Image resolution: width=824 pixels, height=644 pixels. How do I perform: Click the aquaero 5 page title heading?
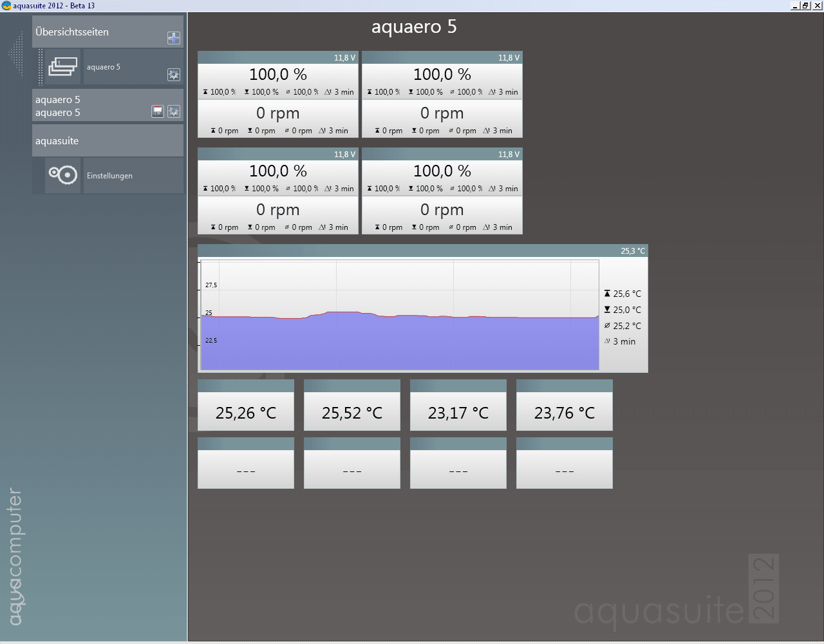(414, 27)
